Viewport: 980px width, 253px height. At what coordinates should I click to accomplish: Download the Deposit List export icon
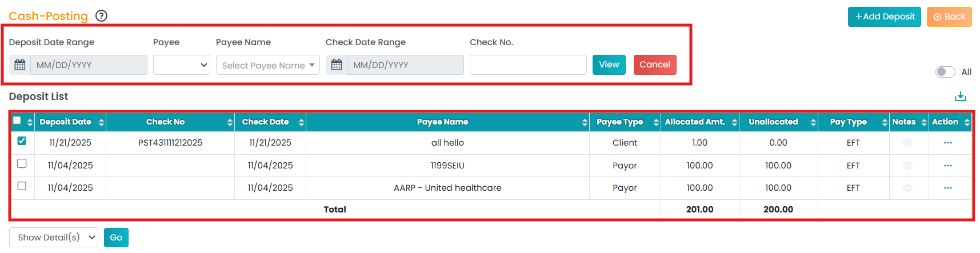point(960,97)
